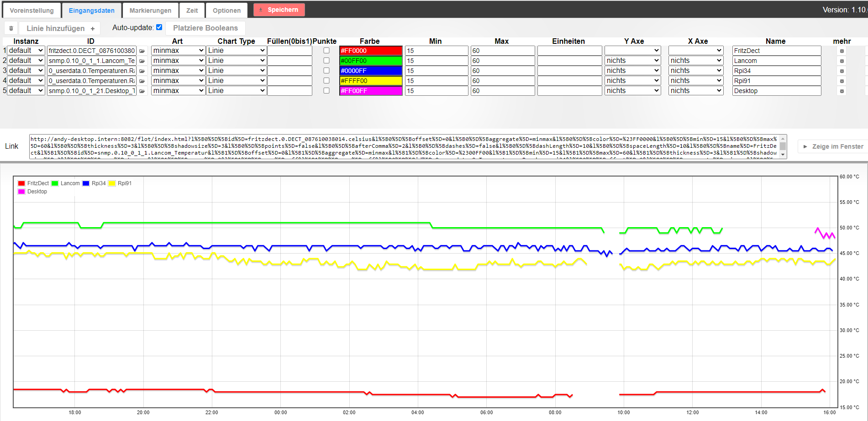868x421 pixels.
Task: Enable Punkte checkbox for FritzDect line
Action: tap(326, 51)
